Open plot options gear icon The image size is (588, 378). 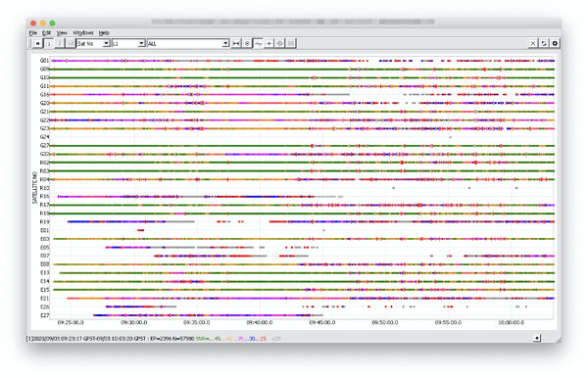click(x=555, y=43)
